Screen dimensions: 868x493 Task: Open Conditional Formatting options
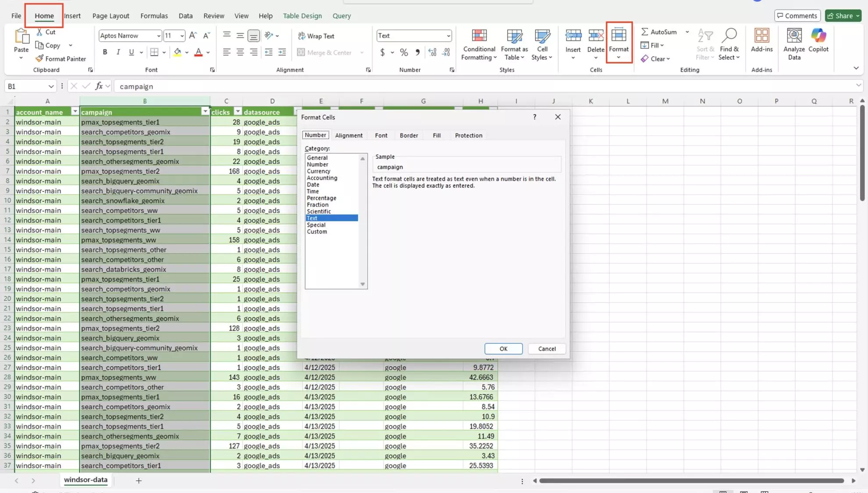[478, 44]
